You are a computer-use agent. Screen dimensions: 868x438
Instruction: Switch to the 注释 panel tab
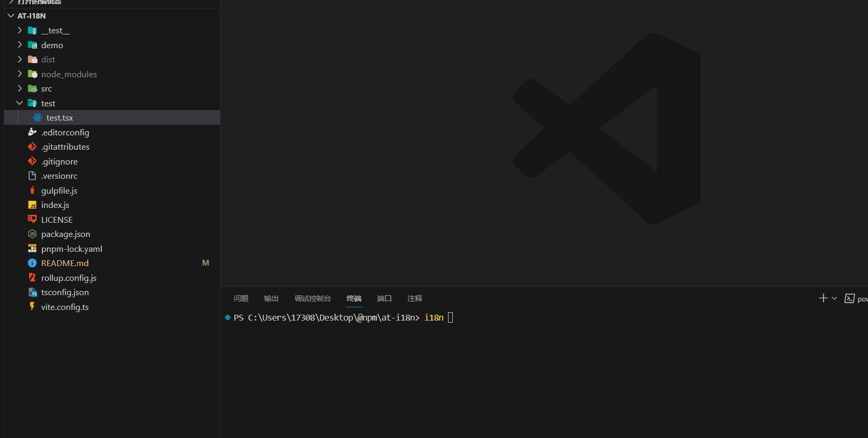click(x=415, y=298)
